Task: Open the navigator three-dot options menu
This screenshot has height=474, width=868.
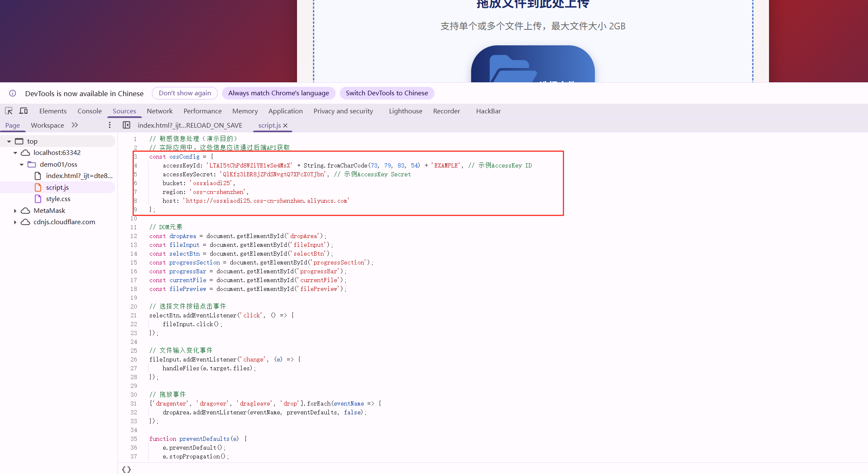Action: (x=109, y=125)
